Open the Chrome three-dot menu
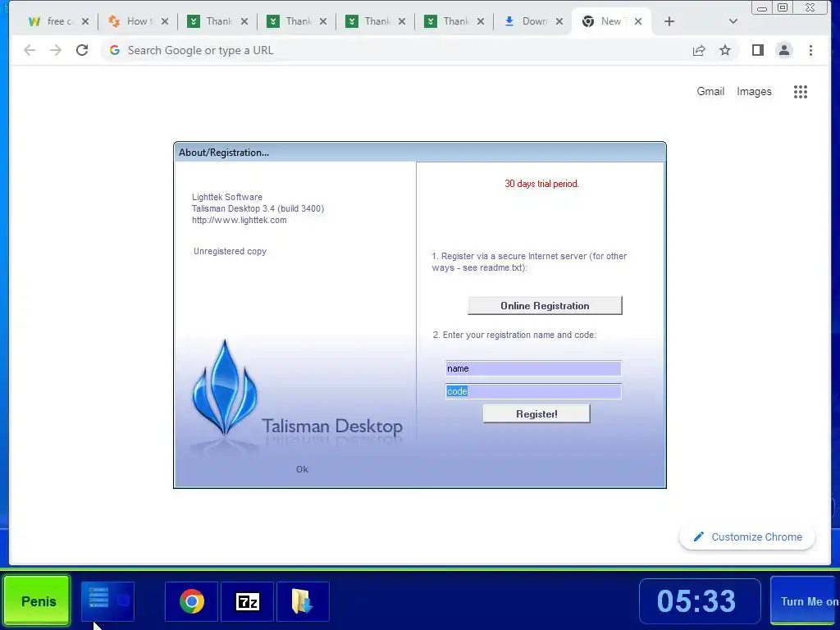840x630 pixels. (810, 50)
